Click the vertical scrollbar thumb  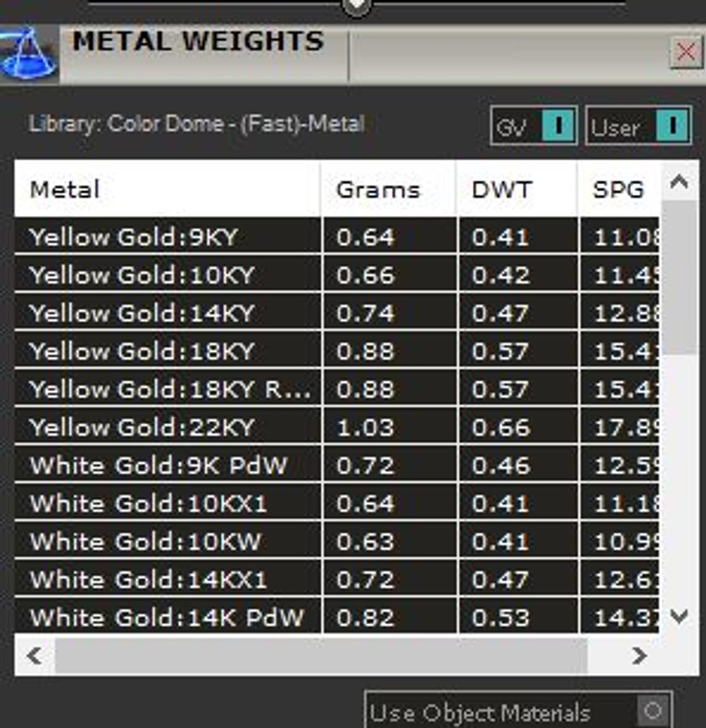[680, 278]
